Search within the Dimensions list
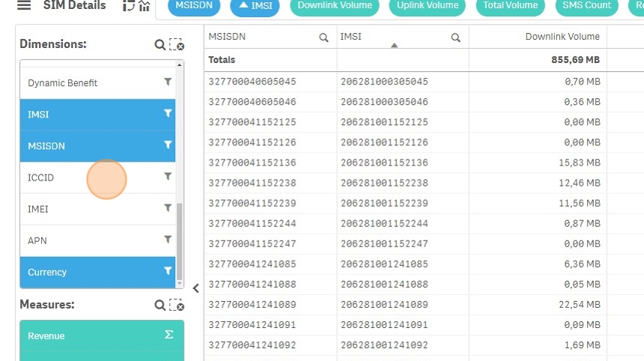The width and height of the screenshot is (644, 361). 160,44
